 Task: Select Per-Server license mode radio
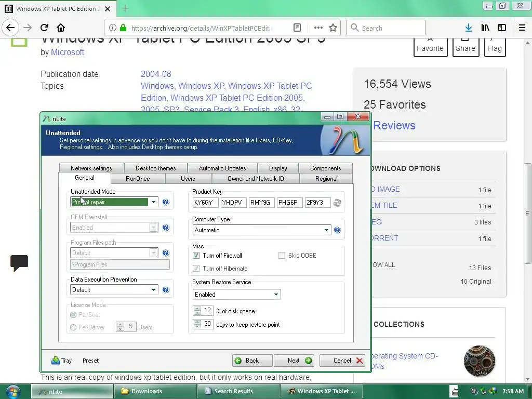73,327
